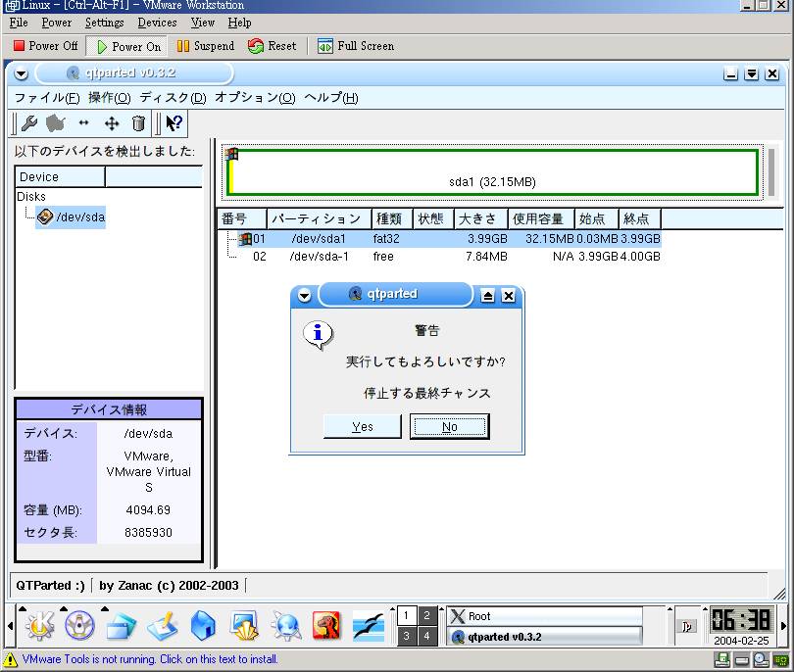The width and height of the screenshot is (794, 672).
Task: Switch to virtual desktop 2
Action: coord(426,616)
